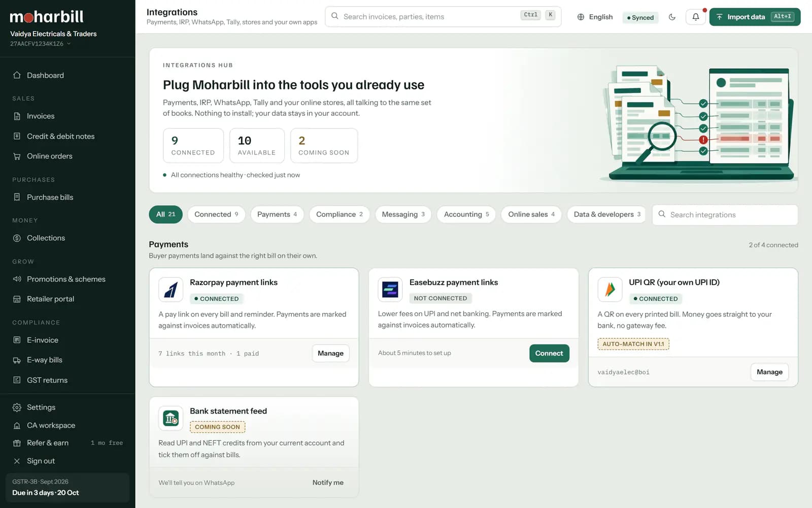Manage the Razorpay payment links integration

point(330,353)
